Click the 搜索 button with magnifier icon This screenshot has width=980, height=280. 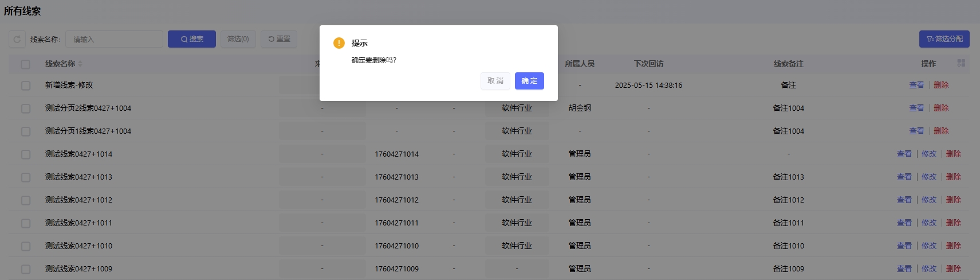pos(192,39)
